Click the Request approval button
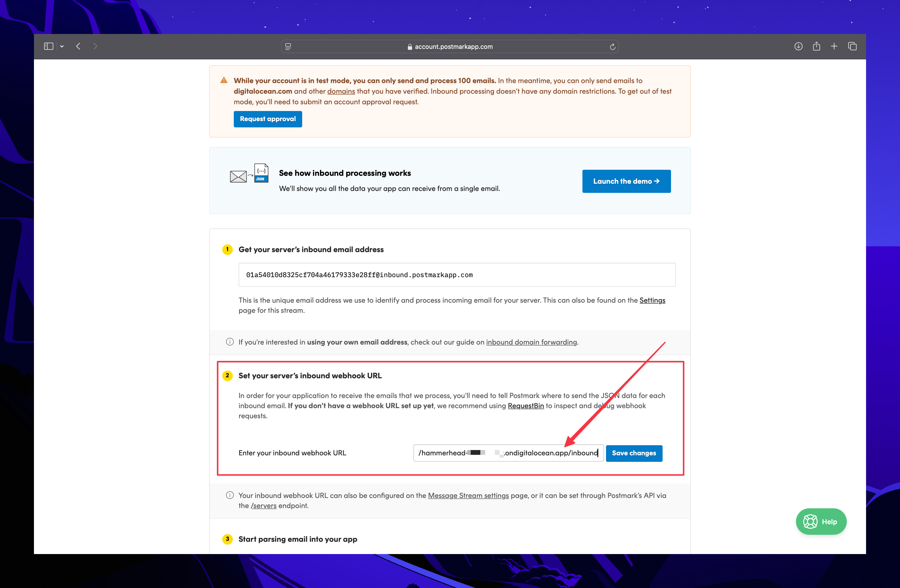 click(x=268, y=119)
